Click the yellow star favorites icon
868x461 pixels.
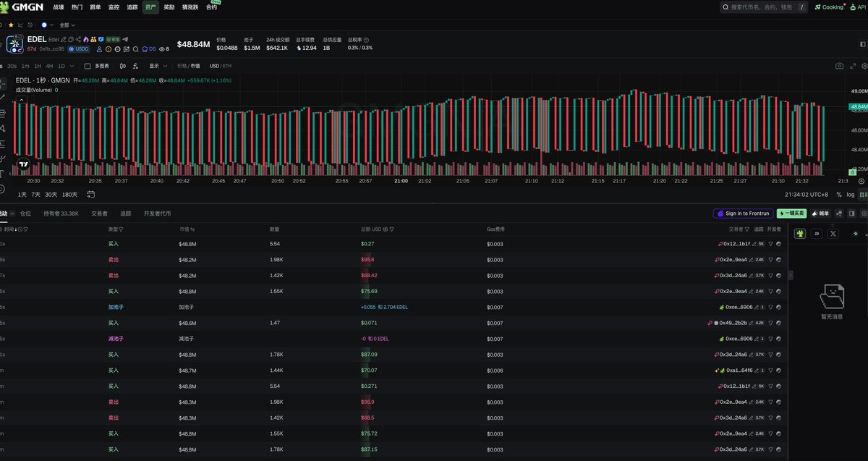pos(11,25)
